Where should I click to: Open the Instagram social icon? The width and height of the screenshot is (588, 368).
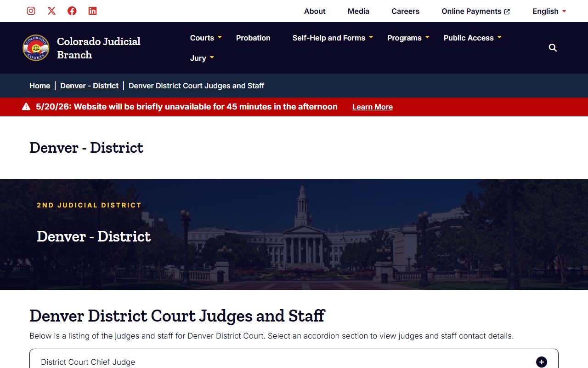pos(31,11)
